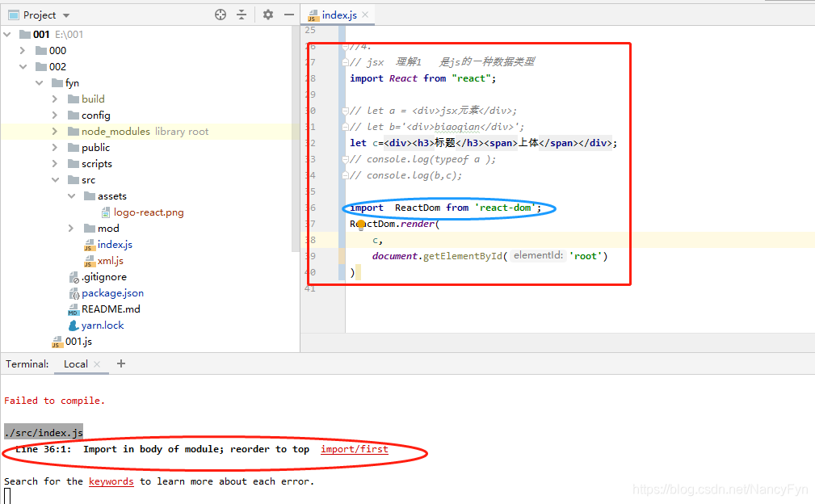Click the Terminal panel label
Screen dimensions: 815x504
click(27, 363)
